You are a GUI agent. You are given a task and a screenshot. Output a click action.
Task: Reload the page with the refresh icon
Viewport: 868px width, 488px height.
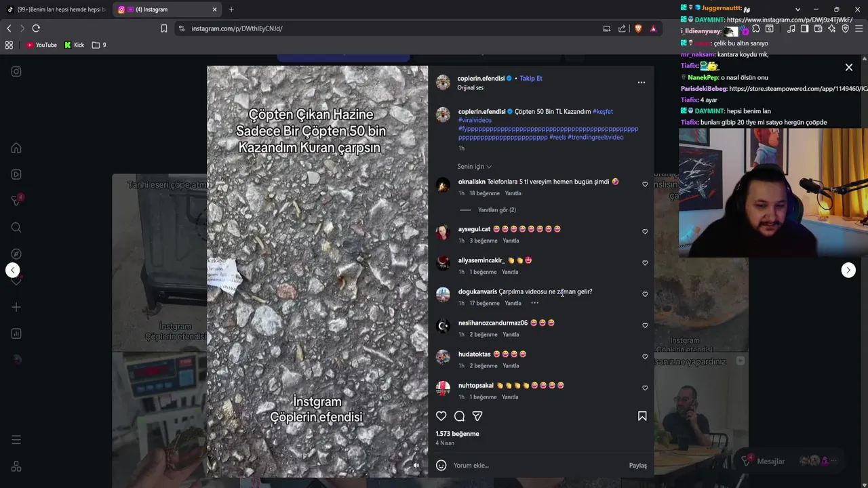pyautogui.click(x=36, y=28)
